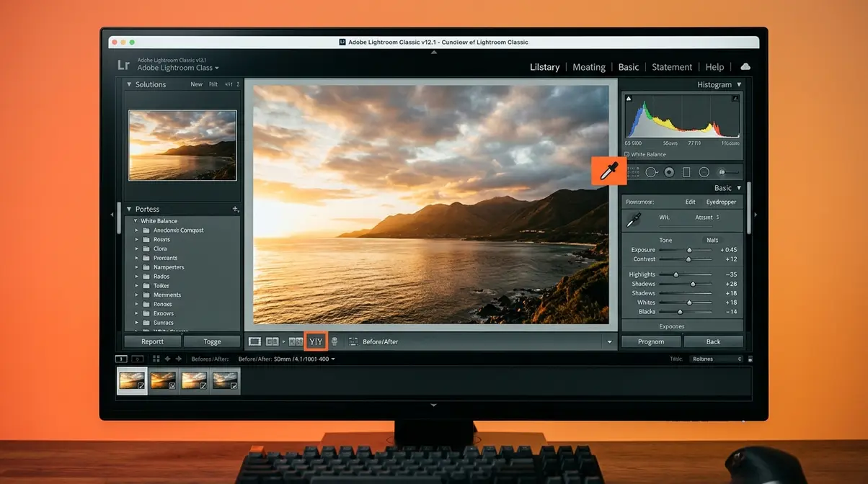Click the Solutions preview thumbnail
This screenshot has height=484, width=868.
(182, 145)
